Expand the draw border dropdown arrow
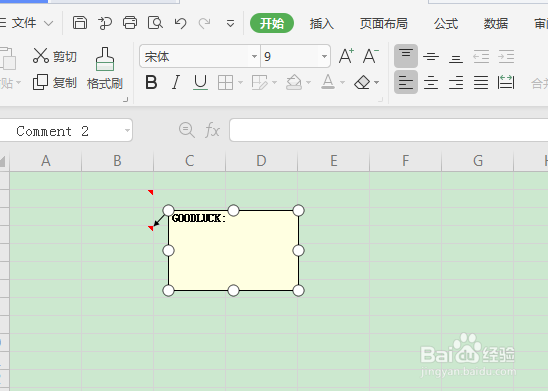Viewport: 548px width, 391px height. pos(274,83)
